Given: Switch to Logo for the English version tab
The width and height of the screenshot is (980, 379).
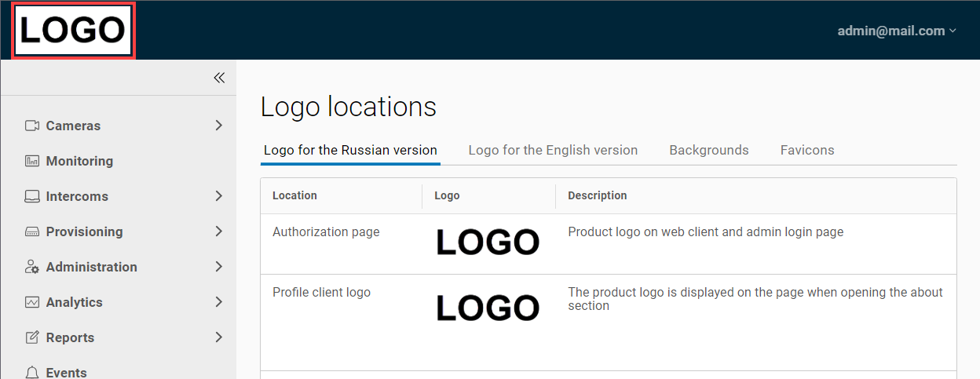Looking at the screenshot, I should tap(553, 150).
